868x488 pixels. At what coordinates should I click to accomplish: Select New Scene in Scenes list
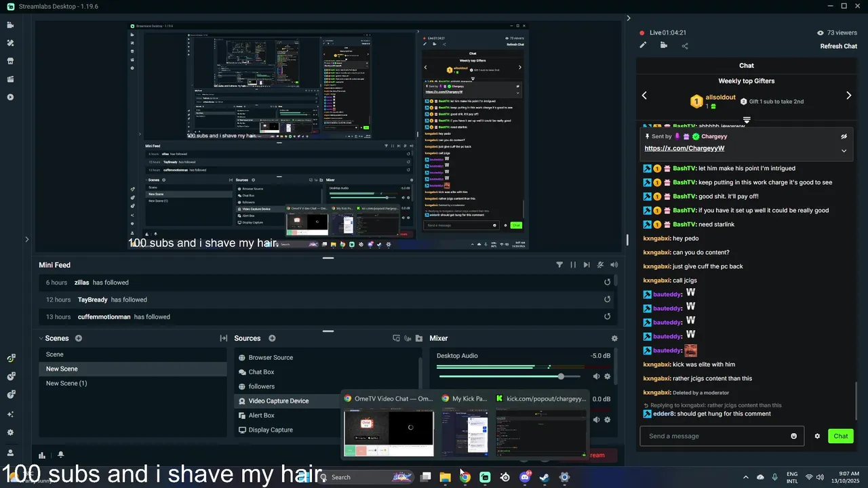132,369
